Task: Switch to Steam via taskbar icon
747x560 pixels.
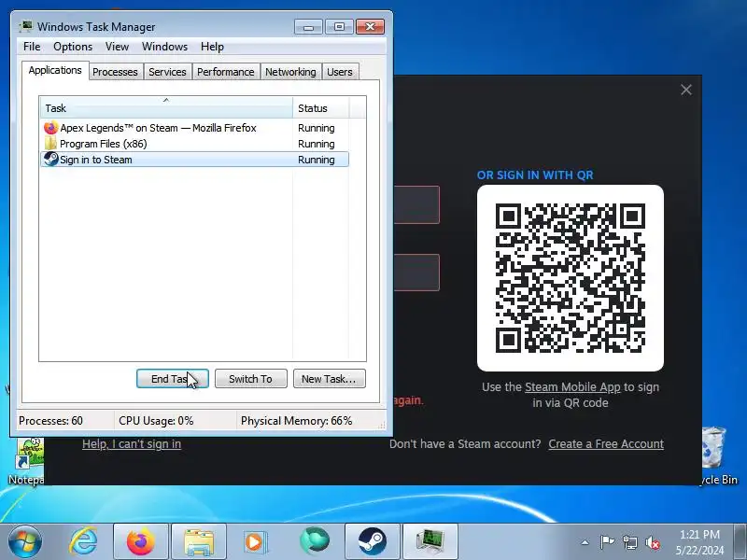Action: 372,541
